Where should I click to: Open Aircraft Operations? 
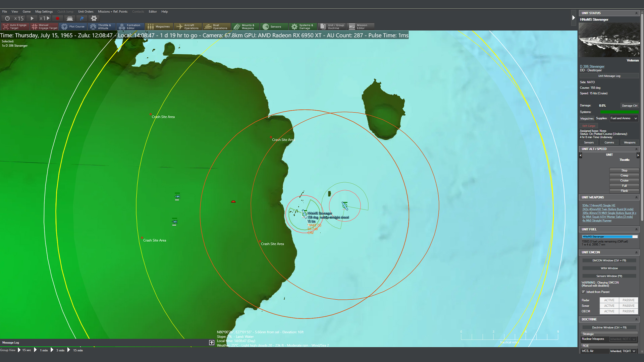(x=188, y=26)
